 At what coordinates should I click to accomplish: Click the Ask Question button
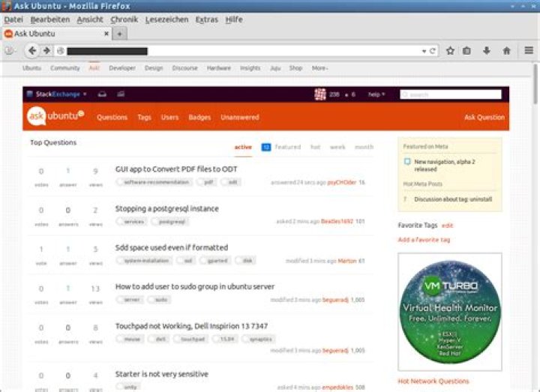click(484, 118)
